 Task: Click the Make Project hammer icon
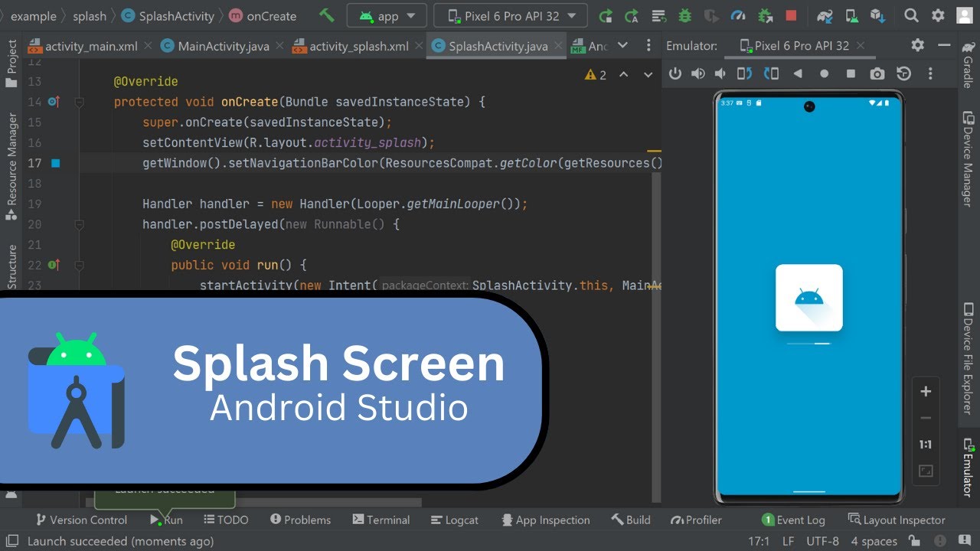pyautogui.click(x=327, y=15)
